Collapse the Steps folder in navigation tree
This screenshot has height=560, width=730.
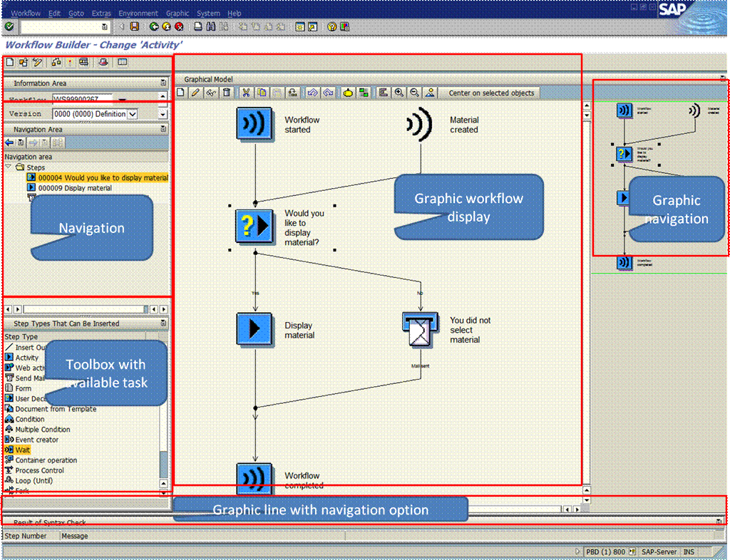tap(9, 167)
